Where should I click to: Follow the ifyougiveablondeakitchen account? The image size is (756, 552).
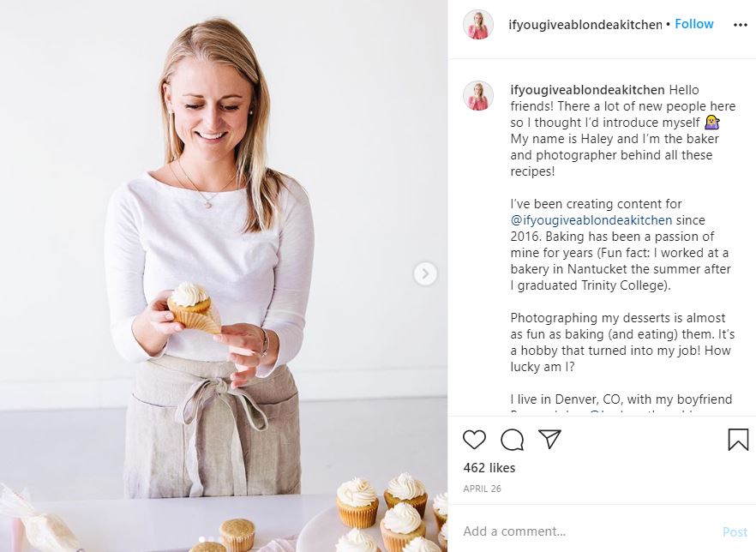tap(693, 24)
